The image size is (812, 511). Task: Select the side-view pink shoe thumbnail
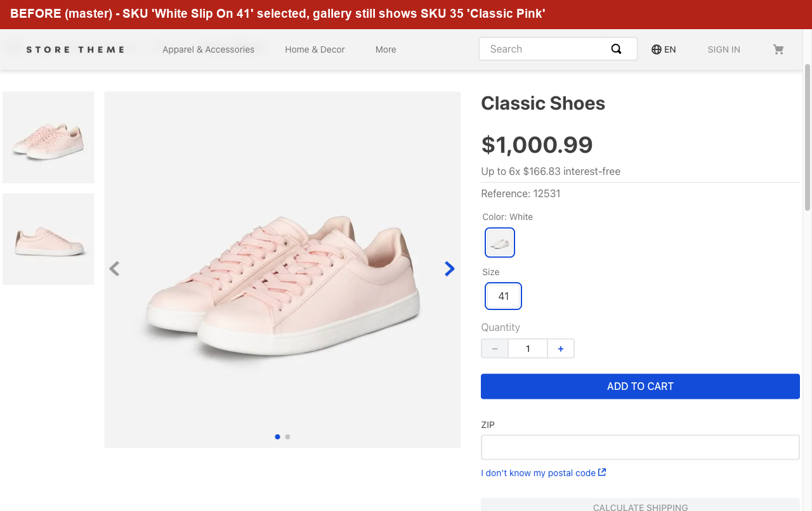[49, 239]
